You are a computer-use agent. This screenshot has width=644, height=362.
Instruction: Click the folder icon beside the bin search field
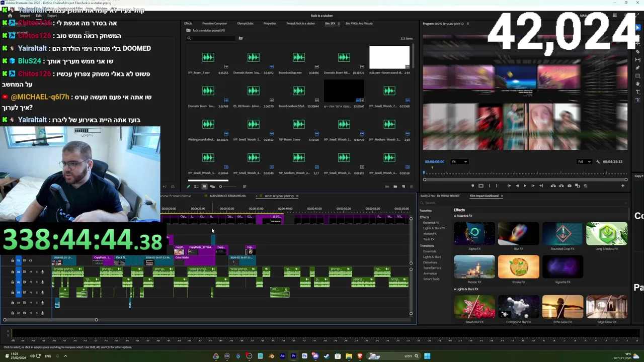[x=240, y=38]
